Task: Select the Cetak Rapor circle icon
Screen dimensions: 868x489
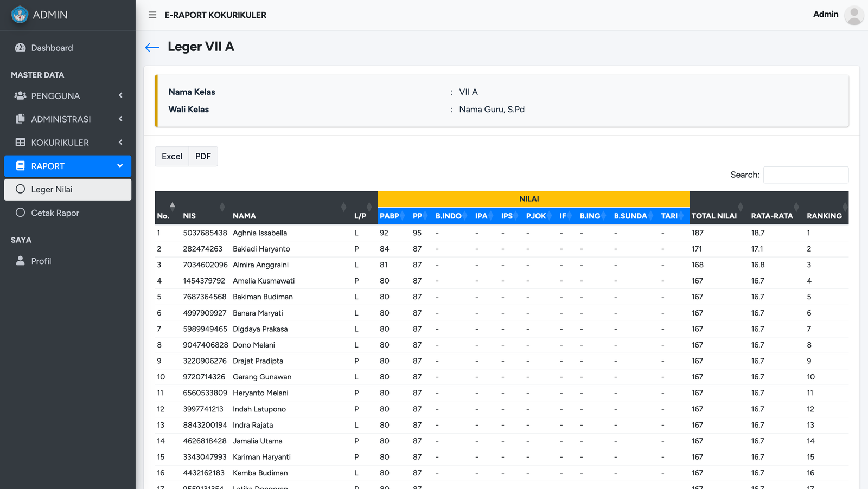Action: pyautogui.click(x=21, y=213)
